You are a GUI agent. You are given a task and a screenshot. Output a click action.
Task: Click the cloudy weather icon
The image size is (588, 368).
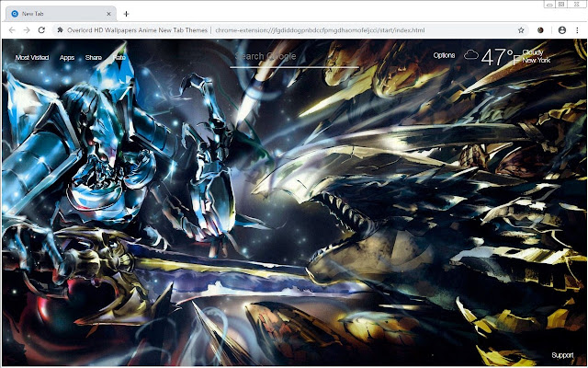(x=471, y=55)
